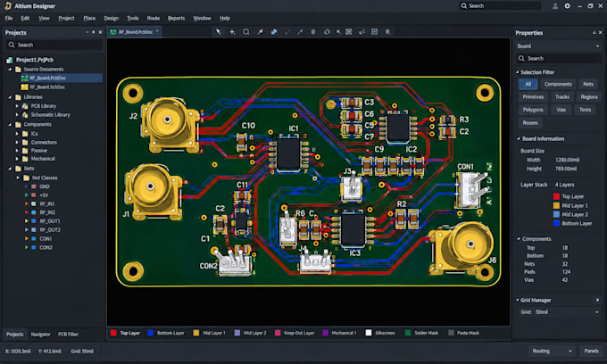This screenshot has width=607, height=364.
Task: Click the magnifier icon in the title bar search
Action: [464, 6]
